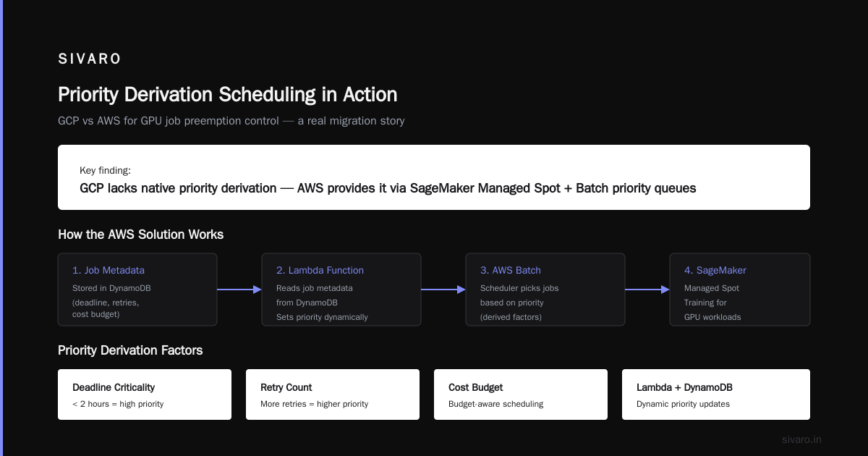Viewport: 868px width, 456px height.
Task: Select the 2. Lambda Function step card
Action: click(x=341, y=290)
